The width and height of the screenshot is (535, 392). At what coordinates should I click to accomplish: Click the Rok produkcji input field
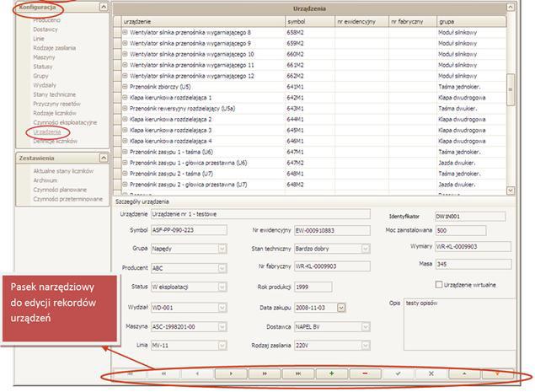(313, 287)
